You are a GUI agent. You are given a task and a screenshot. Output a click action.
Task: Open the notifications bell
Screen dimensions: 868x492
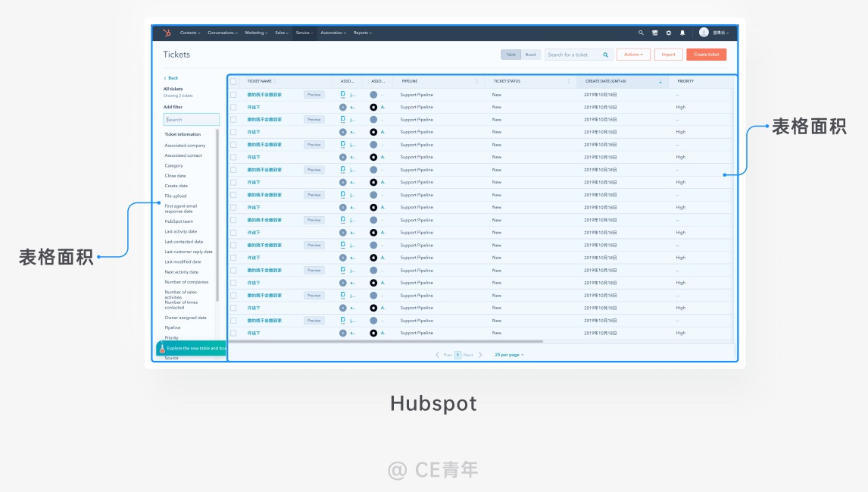[x=682, y=33]
